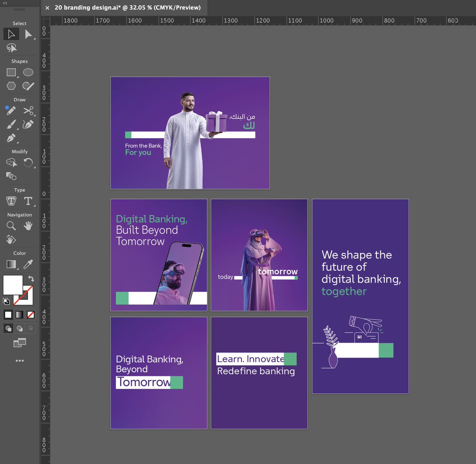Select the Selection tool (black arrow)
Viewport: 476px width, 464px height.
[11, 35]
